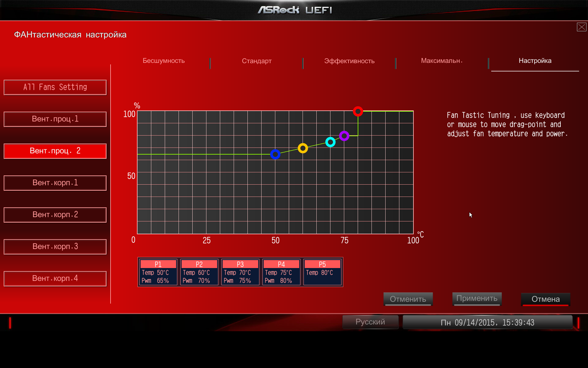Close the fan tuning window with X
588x368 pixels.
tap(581, 27)
